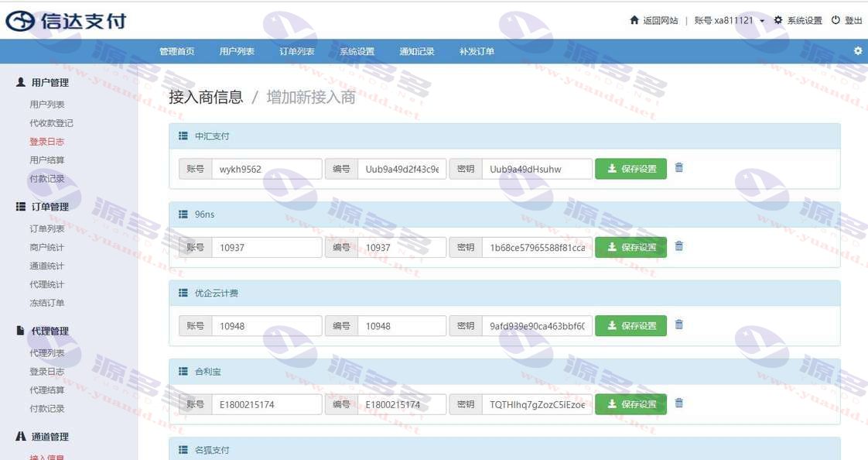Click the list icon in the 合利宝 header
Viewport: 868px width, 460px height.
click(183, 371)
